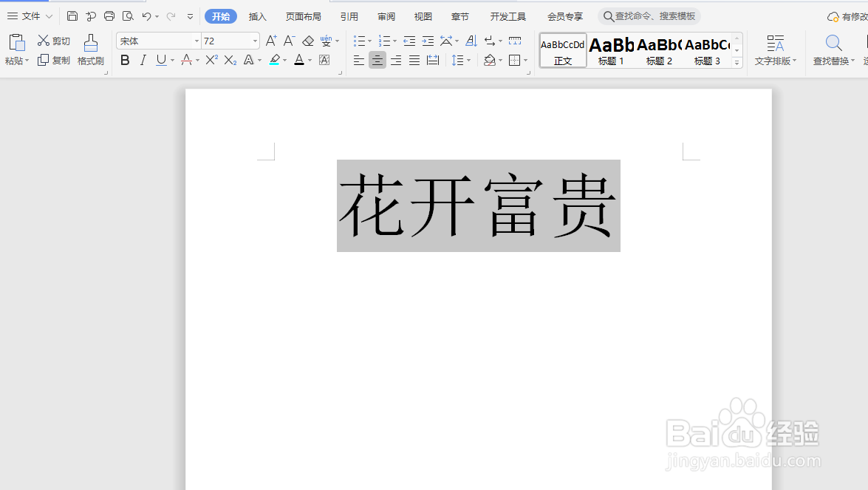The width and height of the screenshot is (868, 490).
Task: Apply the 正文 style
Action: pos(563,50)
